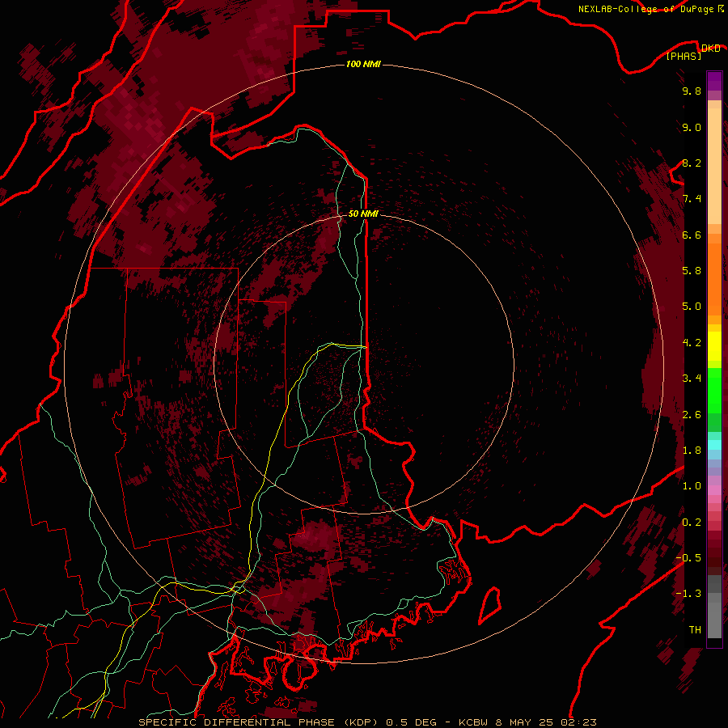Pick the dark orange color bar segment
This screenshot has width=728, height=728.
pyautogui.click(x=714, y=279)
